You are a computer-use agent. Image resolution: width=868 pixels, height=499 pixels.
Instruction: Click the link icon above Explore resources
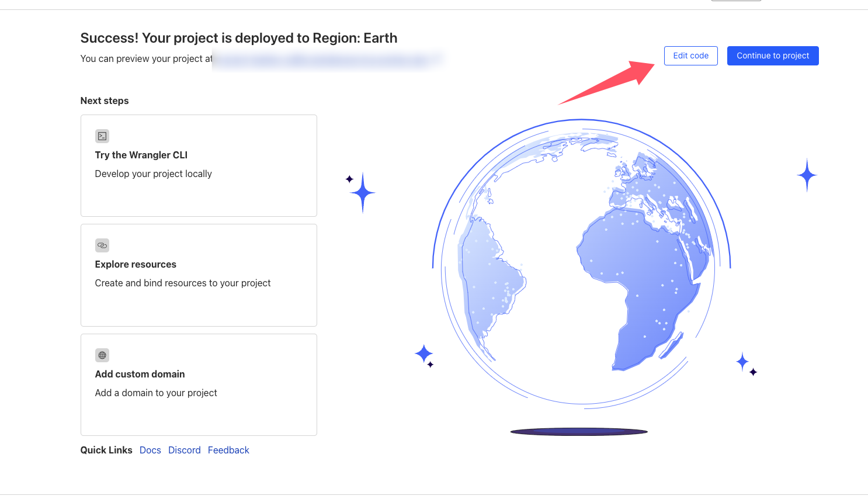click(102, 245)
